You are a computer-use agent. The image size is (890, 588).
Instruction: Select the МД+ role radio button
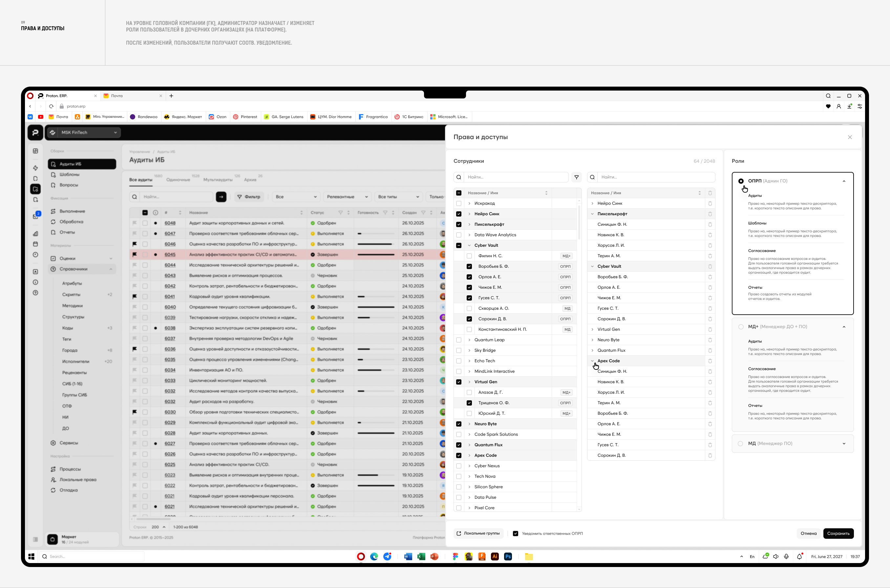click(x=741, y=326)
